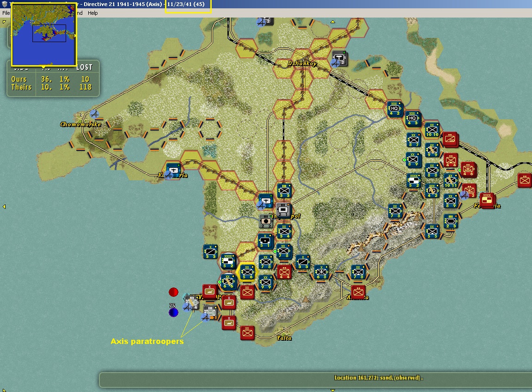
Task: Click the date 11/23/41 (45) in title bar
Action: [x=186, y=4]
